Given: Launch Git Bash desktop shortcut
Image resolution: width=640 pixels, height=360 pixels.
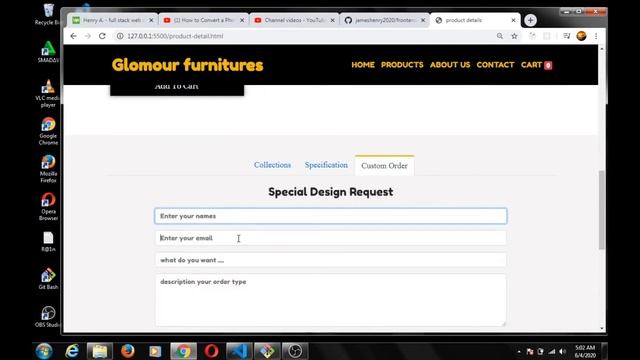Looking at the screenshot, I should 48,279.
